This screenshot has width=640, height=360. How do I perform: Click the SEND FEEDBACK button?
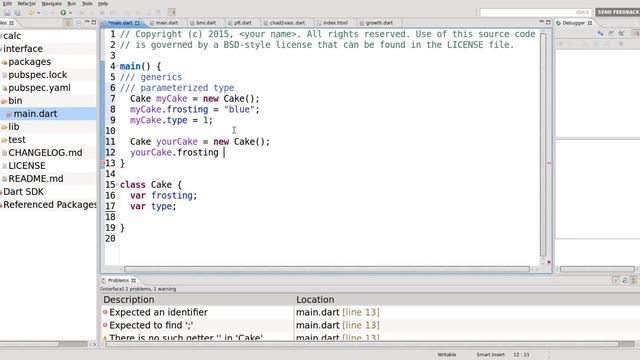point(618,12)
